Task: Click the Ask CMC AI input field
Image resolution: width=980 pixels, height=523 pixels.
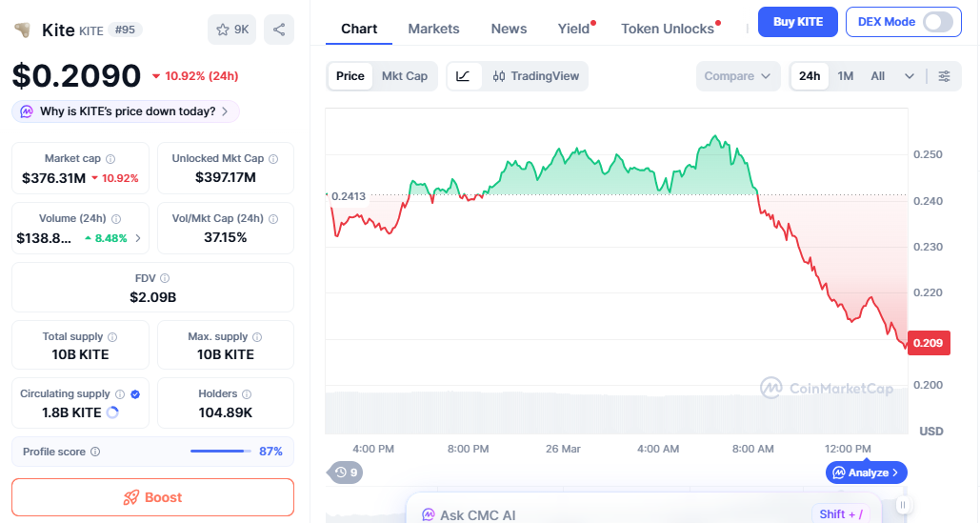Action: pyautogui.click(x=610, y=514)
